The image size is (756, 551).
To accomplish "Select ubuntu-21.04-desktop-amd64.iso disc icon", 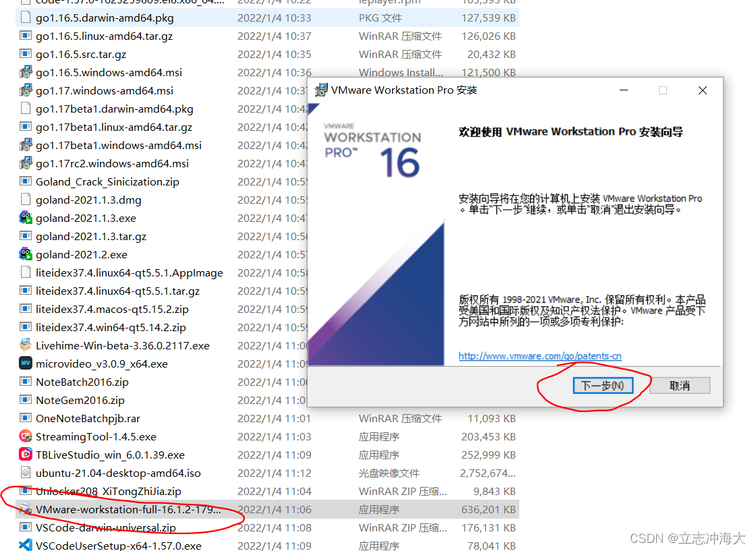I will 26,472.
